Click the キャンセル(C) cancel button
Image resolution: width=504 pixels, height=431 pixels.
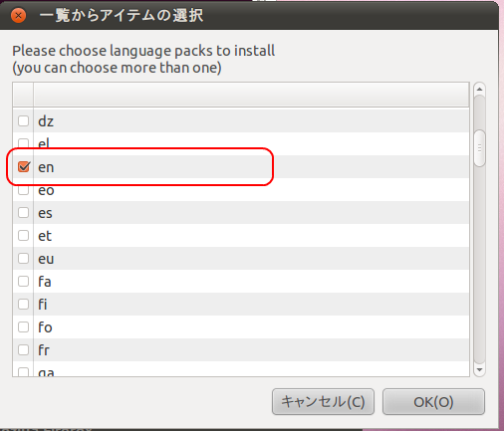(323, 402)
